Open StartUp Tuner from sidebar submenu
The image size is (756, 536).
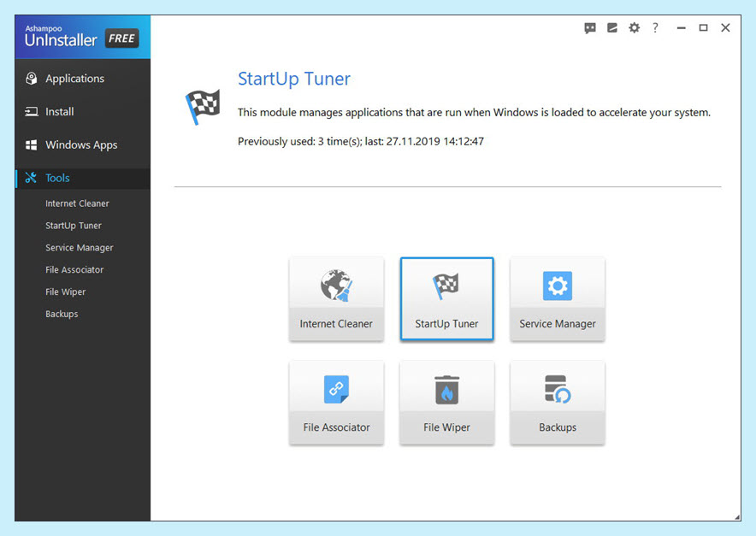tap(74, 226)
